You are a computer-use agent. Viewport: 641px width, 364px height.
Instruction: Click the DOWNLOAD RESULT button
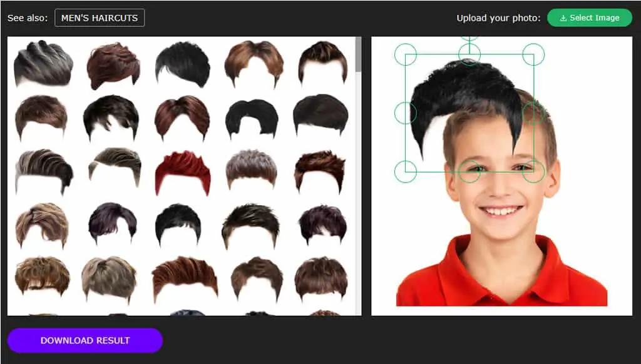coord(85,340)
